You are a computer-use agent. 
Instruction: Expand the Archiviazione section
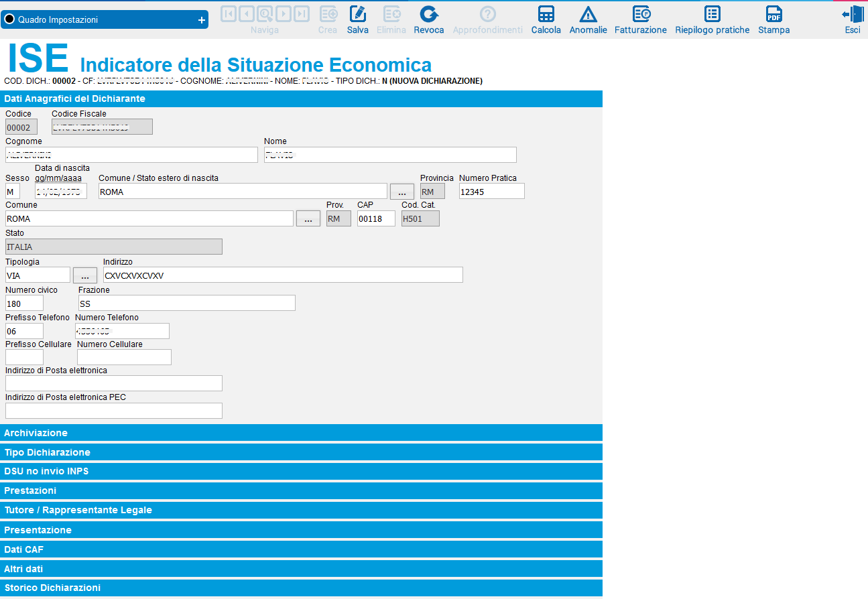301,433
